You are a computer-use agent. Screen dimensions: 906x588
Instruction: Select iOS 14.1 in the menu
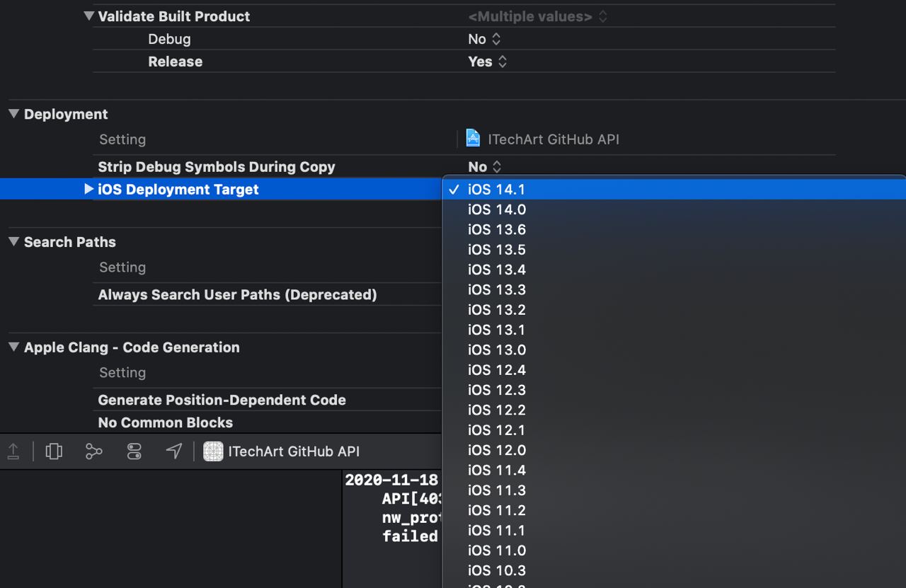point(674,190)
